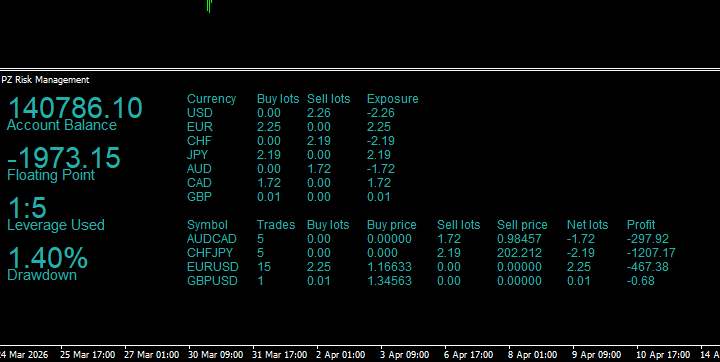This screenshot has width=720, height=362.
Task: Select the EUR currency row label
Action: [200, 127]
